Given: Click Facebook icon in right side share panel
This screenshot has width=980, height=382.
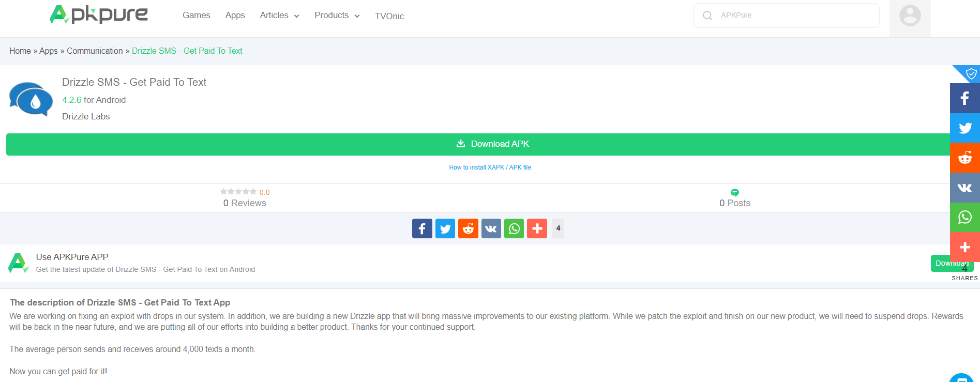Looking at the screenshot, I should pos(965,98).
